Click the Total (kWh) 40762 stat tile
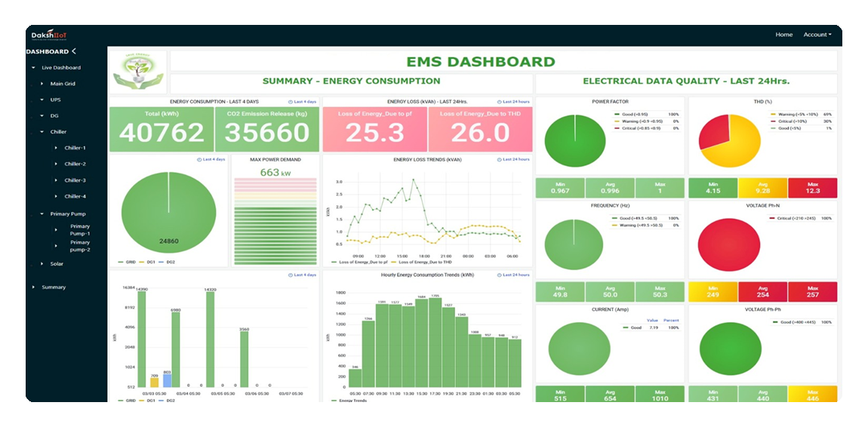The height and width of the screenshot is (427, 868). point(162,126)
